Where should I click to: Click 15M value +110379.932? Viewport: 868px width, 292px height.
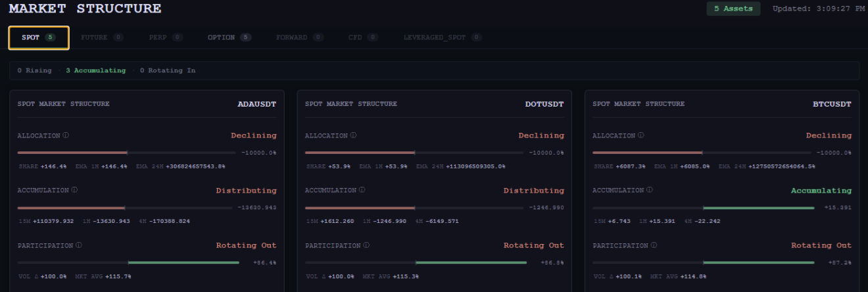point(53,221)
